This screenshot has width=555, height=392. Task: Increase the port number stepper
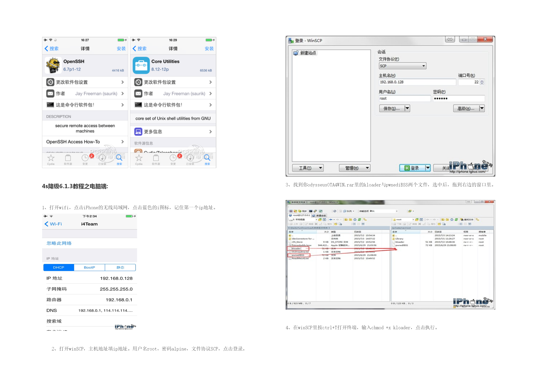tap(482, 81)
